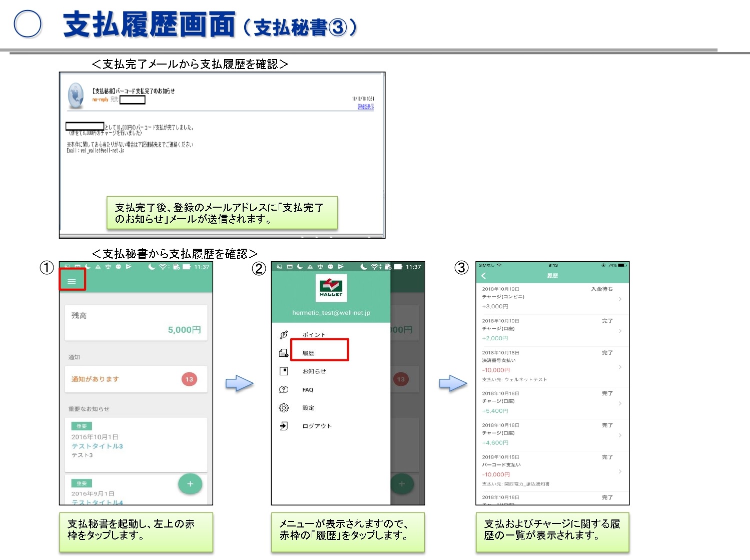750x560 pixels.
Task: Click the 支払い先: ウェルネットテスト text
Action: (x=514, y=379)
